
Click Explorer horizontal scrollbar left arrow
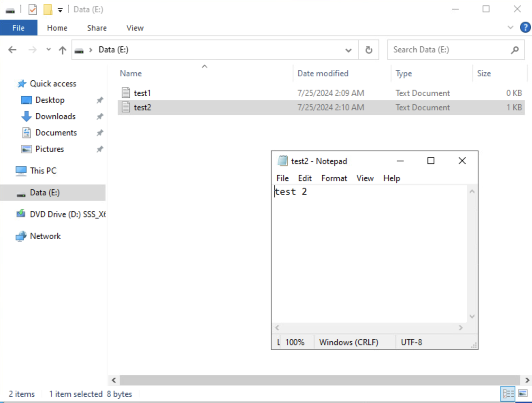pyautogui.click(x=114, y=380)
